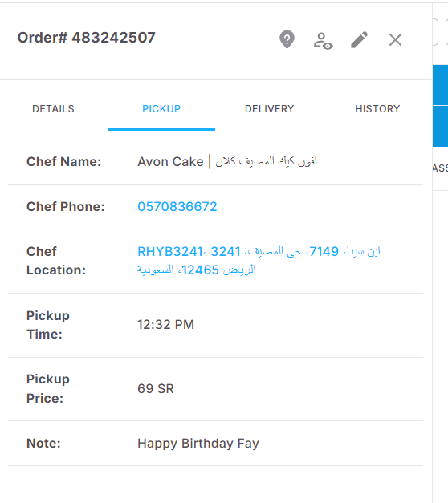Open the chef location RHYB3241 address link
This screenshot has height=503, width=448.
coord(259,261)
